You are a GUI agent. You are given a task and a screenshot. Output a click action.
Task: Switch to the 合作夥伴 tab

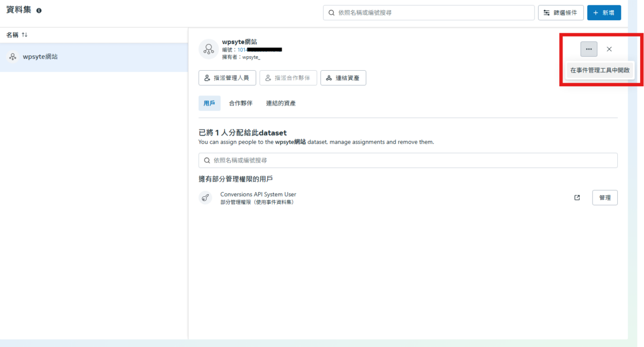(x=241, y=103)
